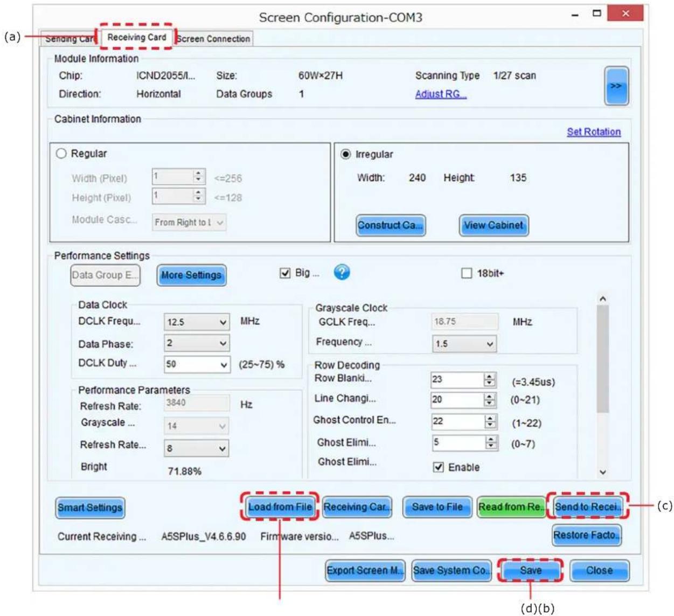Click the Receiving Card info button
This screenshot has width=674, height=616.
coord(357,507)
